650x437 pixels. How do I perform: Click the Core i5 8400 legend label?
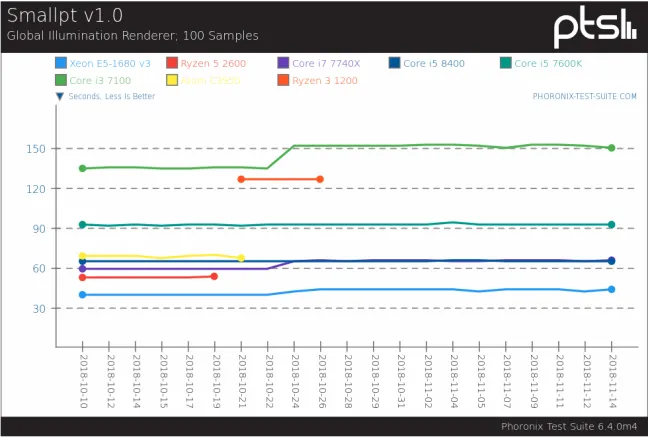point(434,63)
